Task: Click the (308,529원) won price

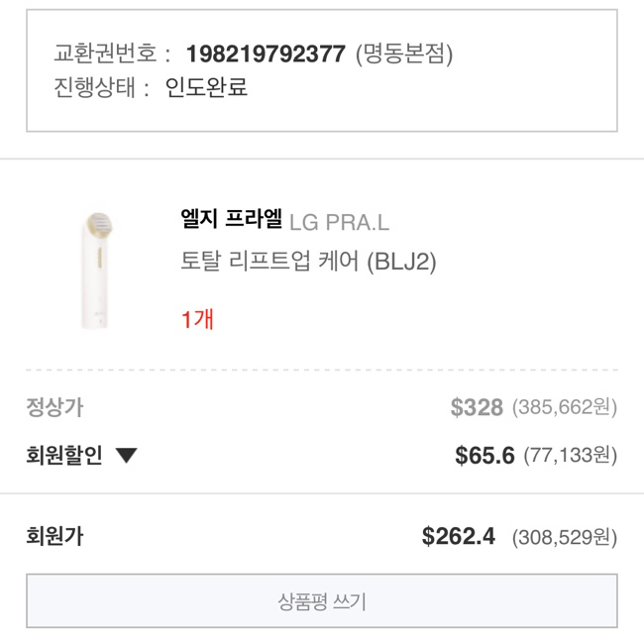Action: (x=565, y=537)
